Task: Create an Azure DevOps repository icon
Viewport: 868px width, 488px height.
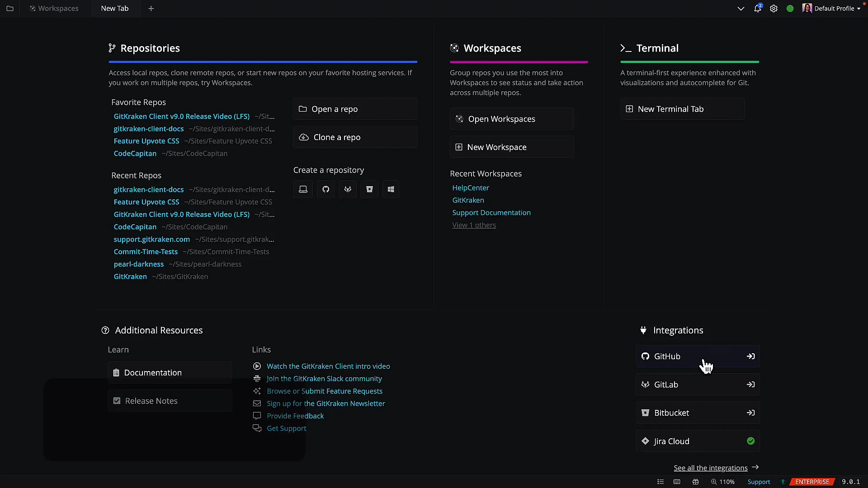Action: tap(391, 189)
